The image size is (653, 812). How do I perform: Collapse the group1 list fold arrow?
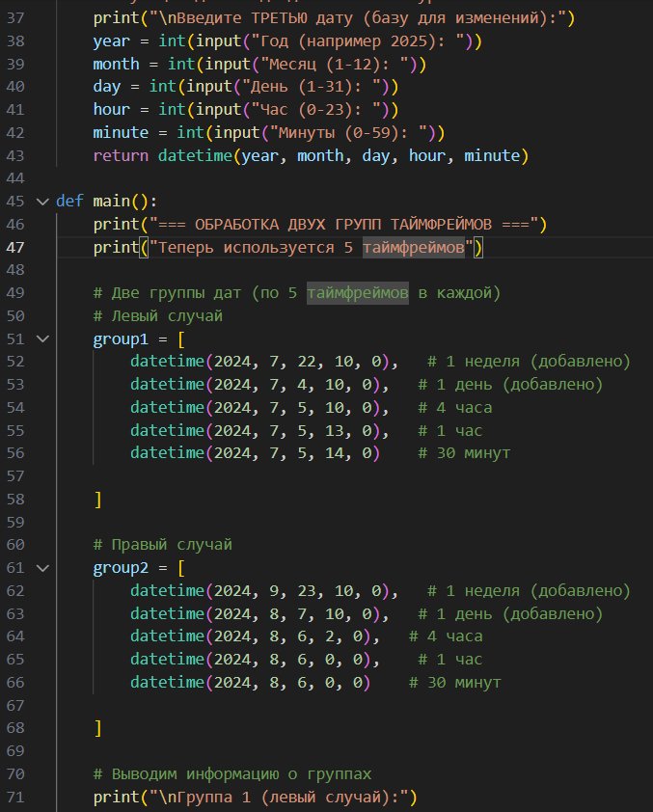click(x=41, y=338)
